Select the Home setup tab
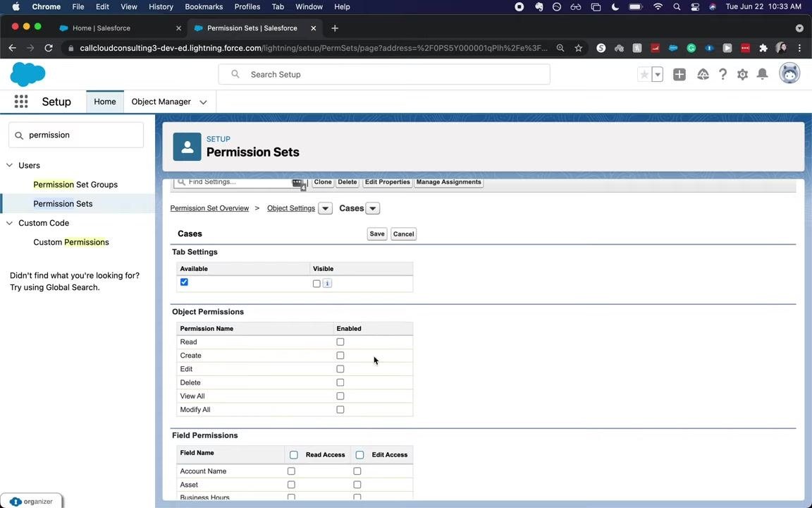This screenshot has width=812, height=508. (104, 102)
